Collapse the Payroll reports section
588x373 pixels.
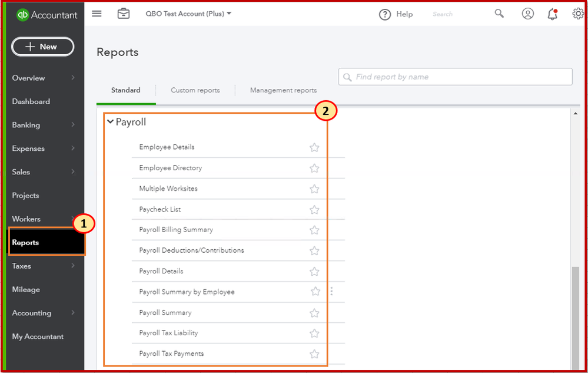(110, 122)
